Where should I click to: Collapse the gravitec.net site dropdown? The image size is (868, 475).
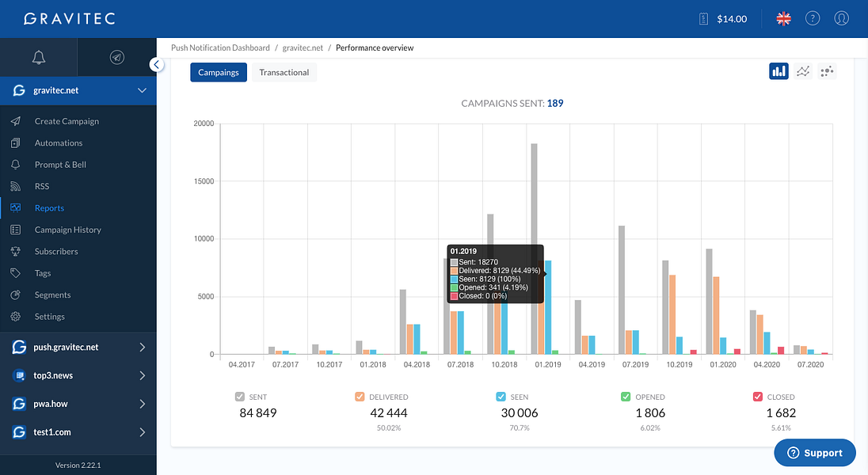coord(143,90)
